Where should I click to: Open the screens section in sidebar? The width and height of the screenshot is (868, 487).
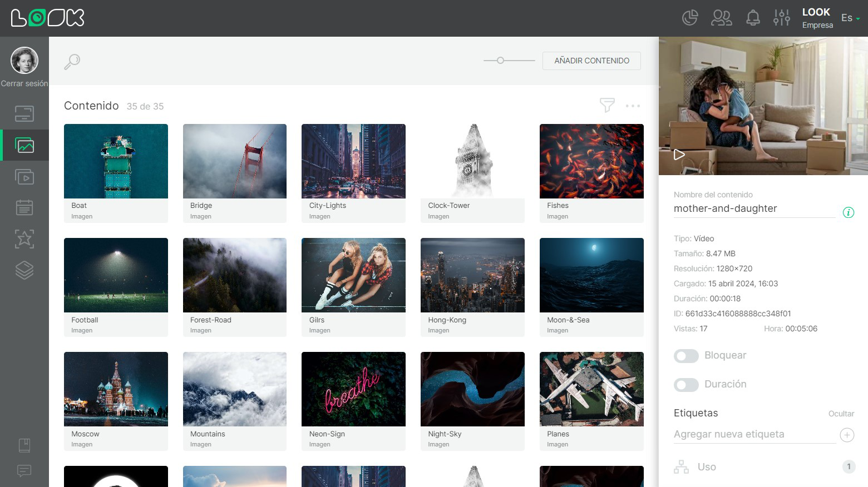(24, 114)
